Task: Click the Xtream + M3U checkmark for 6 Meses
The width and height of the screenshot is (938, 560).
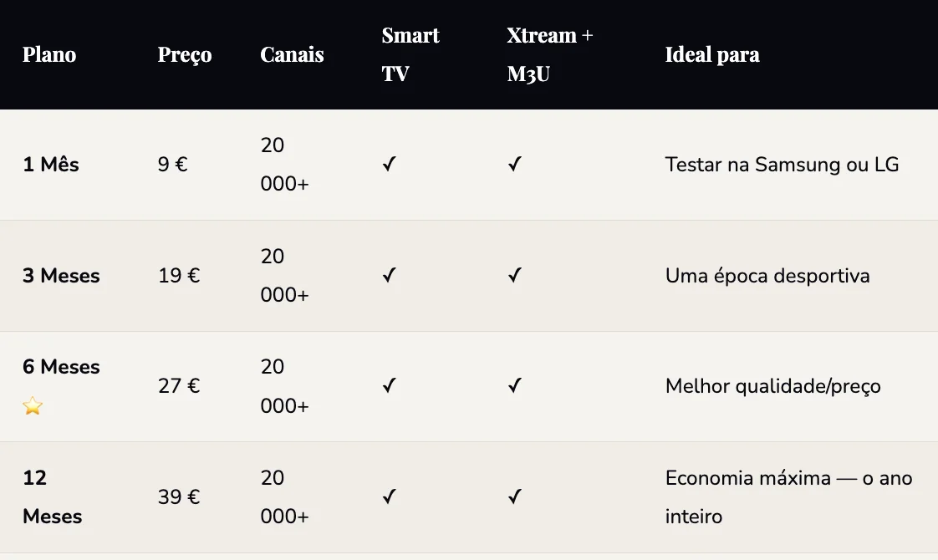Action: (514, 386)
